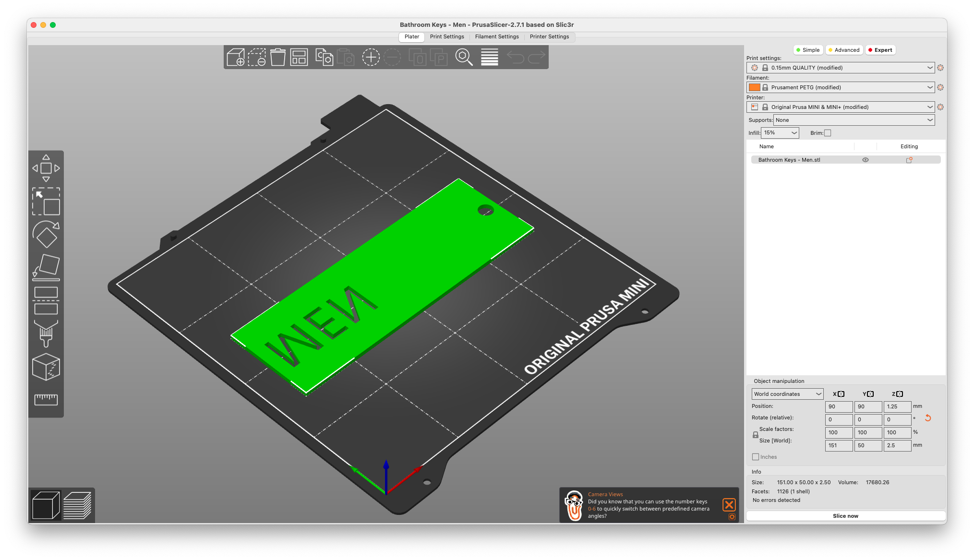Select the Move gizmo tool
Screen dimensions: 974x560
click(x=46, y=168)
